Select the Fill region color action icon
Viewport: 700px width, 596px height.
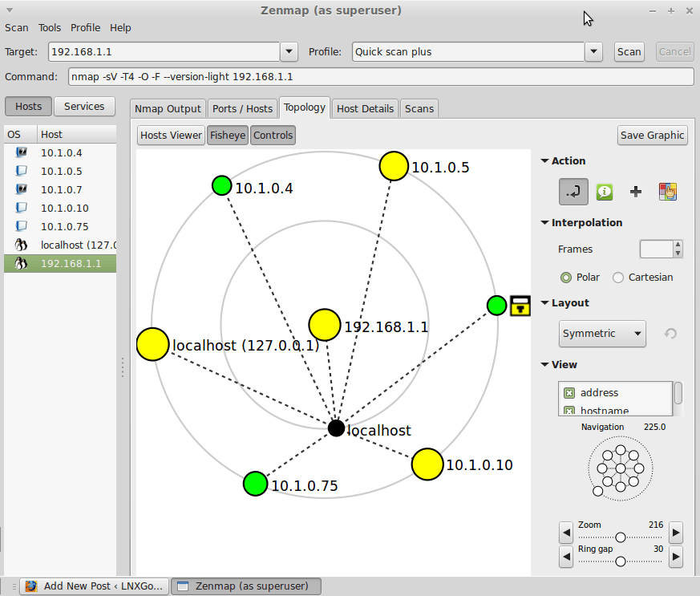pos(667,192)
